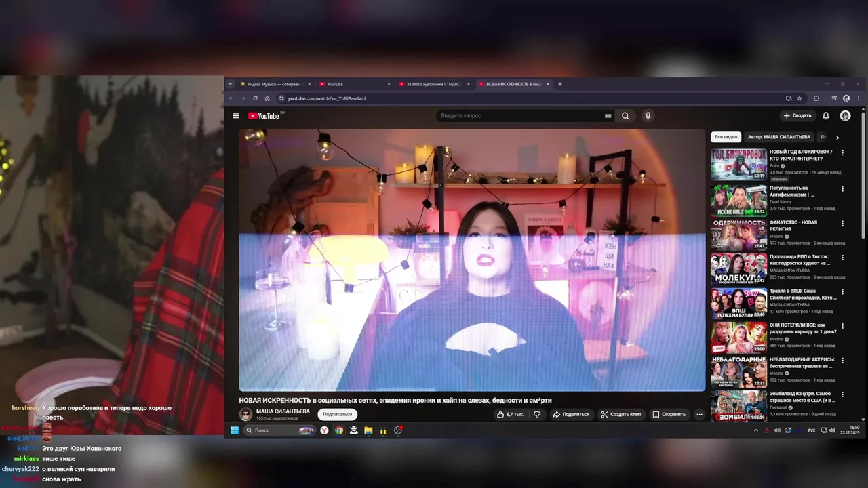
Task: Close the Яндекс Музыка tab
Action: pyautogui.click(x=309, y=84)
